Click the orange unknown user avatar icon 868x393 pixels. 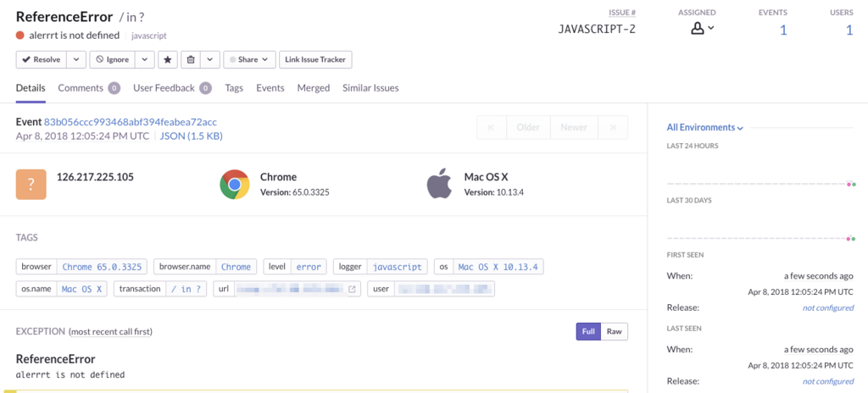[31, 185]
